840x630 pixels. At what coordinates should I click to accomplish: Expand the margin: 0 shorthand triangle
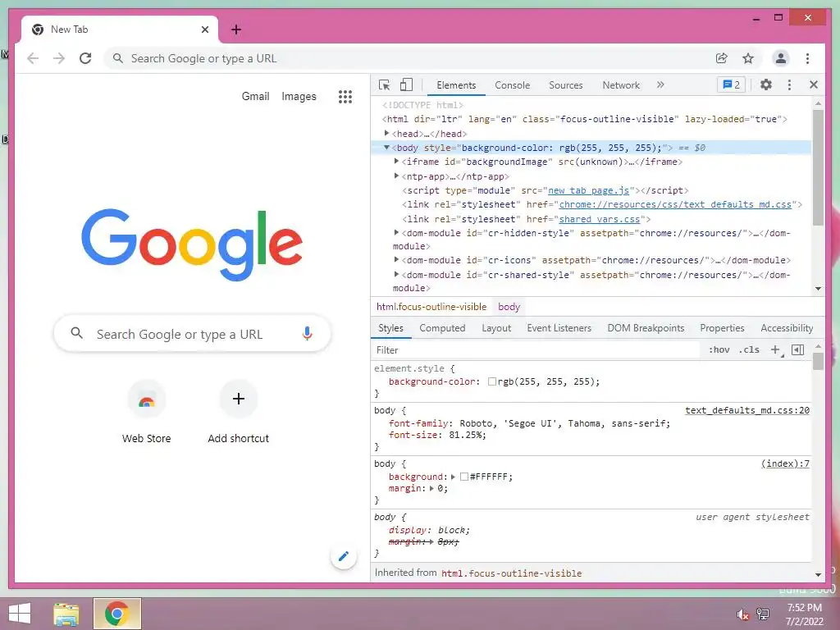point(431,488)
